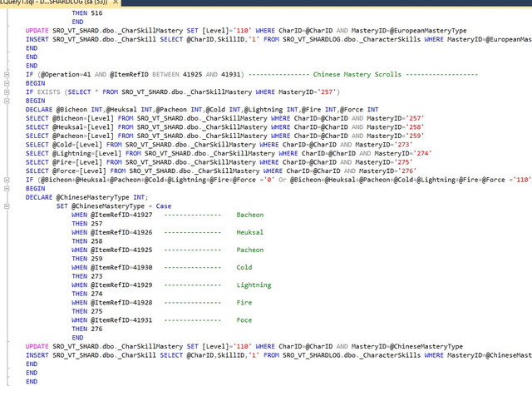Click UPDATE keyword in the @ChineseMasteryType statement
The image size is (532, 401).
37,347
